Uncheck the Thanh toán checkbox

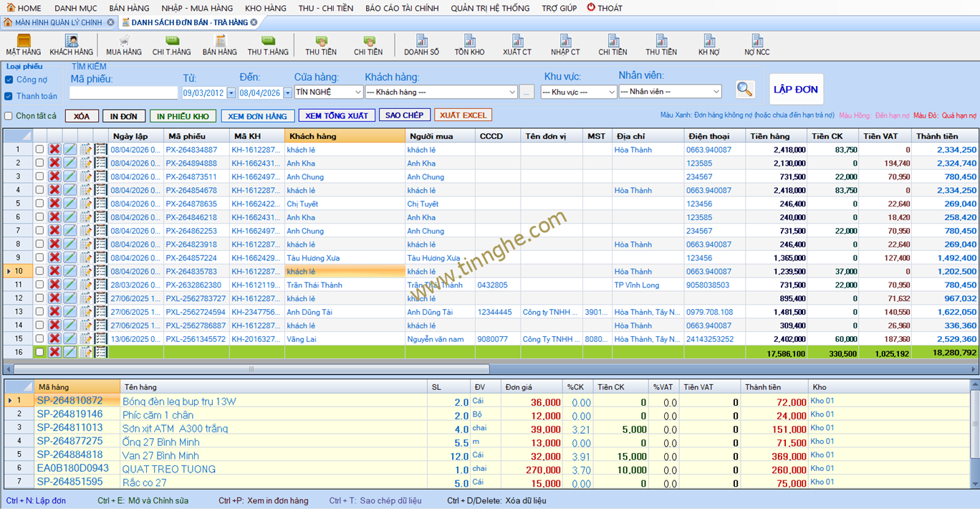tap(9, 96)
